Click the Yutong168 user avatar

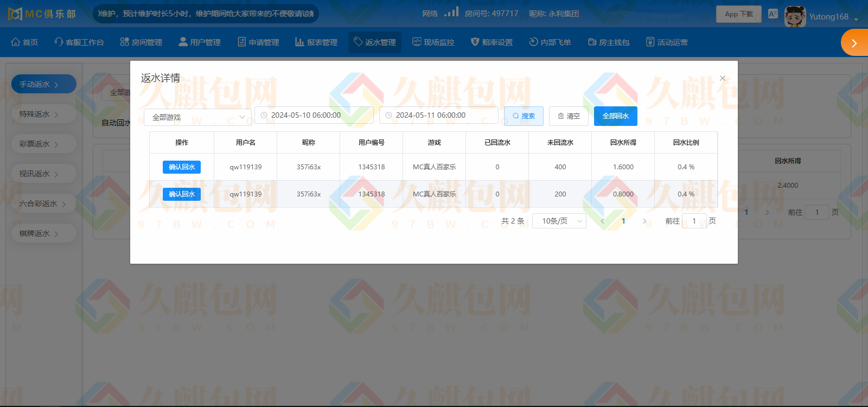[x=795, y=16]
